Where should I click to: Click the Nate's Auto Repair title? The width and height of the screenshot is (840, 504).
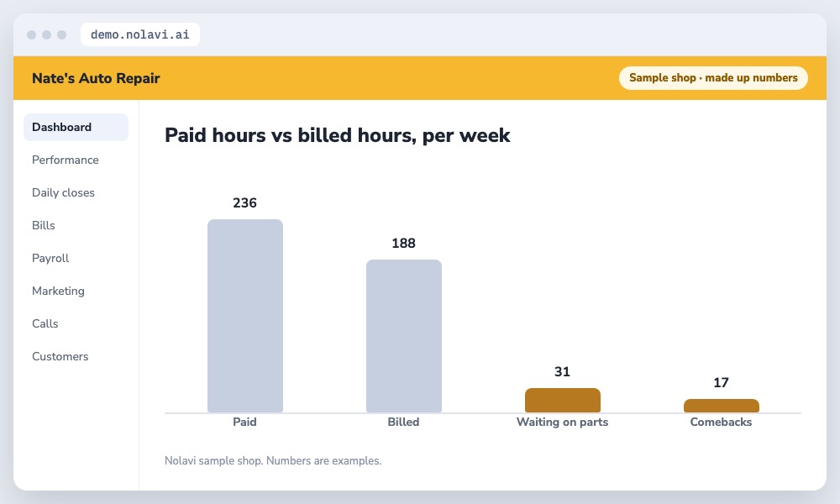click(96, 78)
